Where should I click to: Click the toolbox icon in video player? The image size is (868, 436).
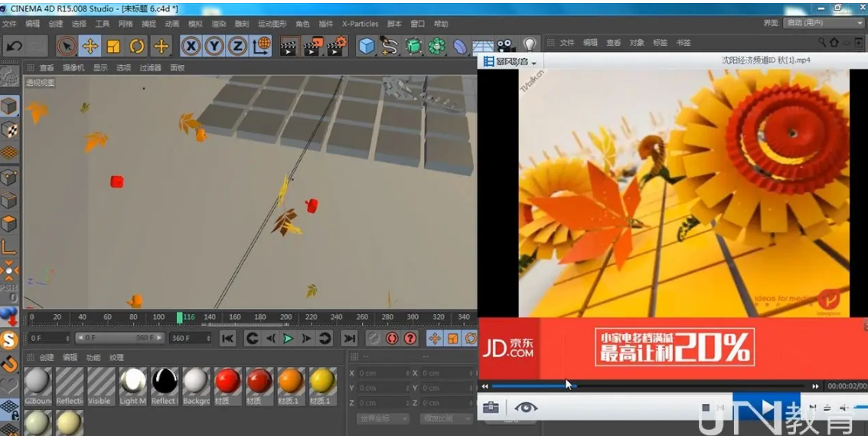coord(491,408)
